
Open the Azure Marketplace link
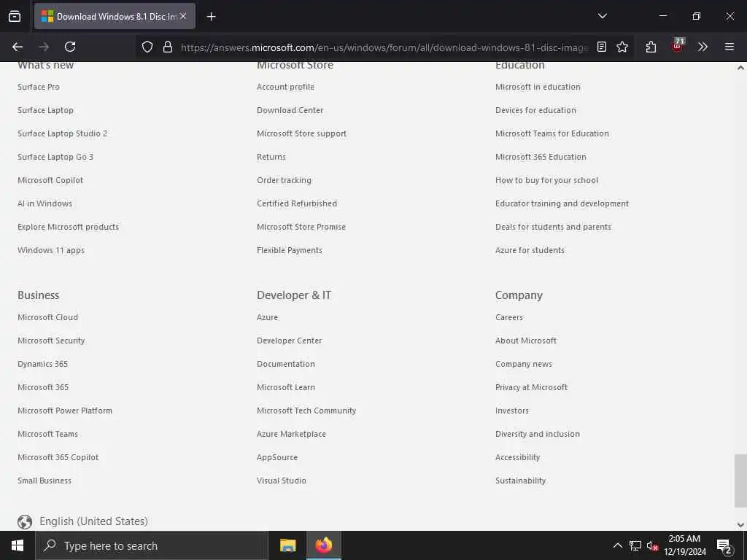(291, 434)
